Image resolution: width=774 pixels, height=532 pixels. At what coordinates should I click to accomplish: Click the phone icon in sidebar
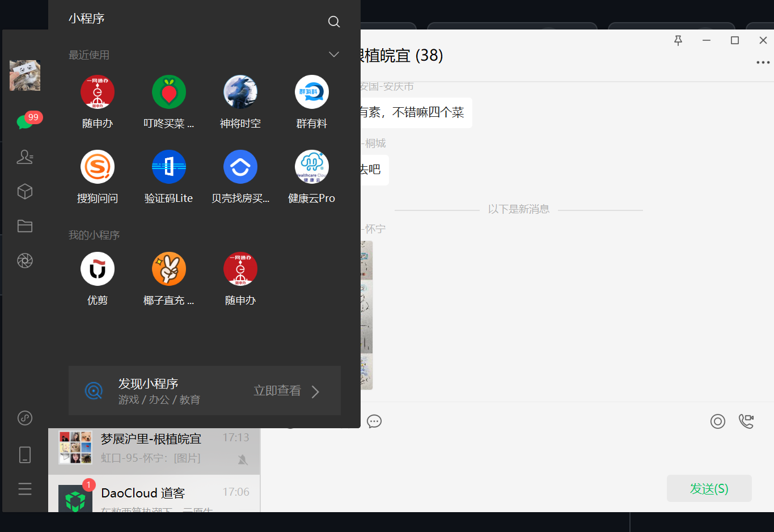25,454
